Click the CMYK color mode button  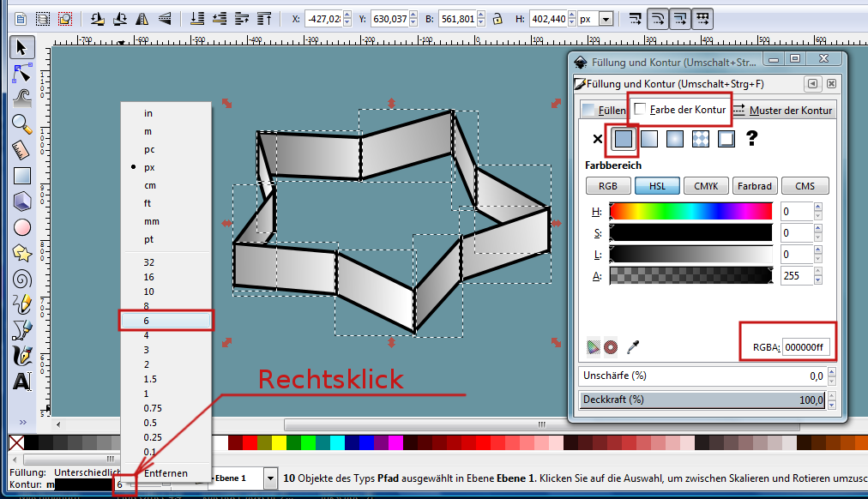click(706, 185)
